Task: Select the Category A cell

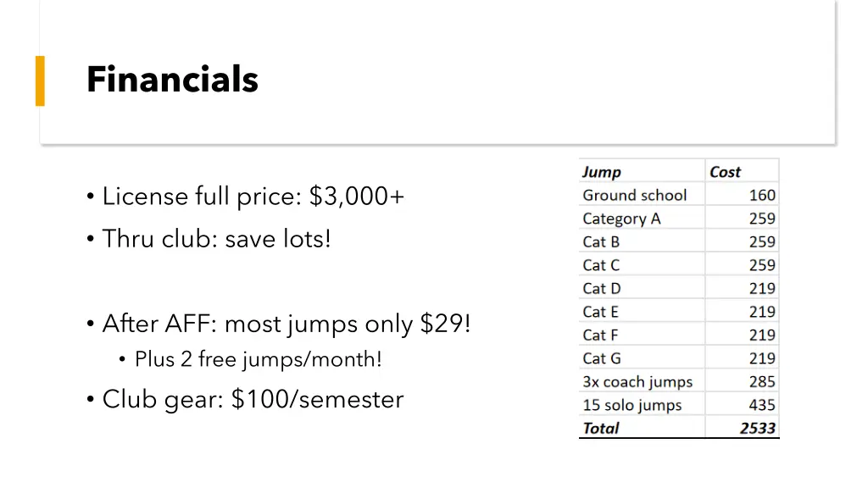Action: (643, 219)
